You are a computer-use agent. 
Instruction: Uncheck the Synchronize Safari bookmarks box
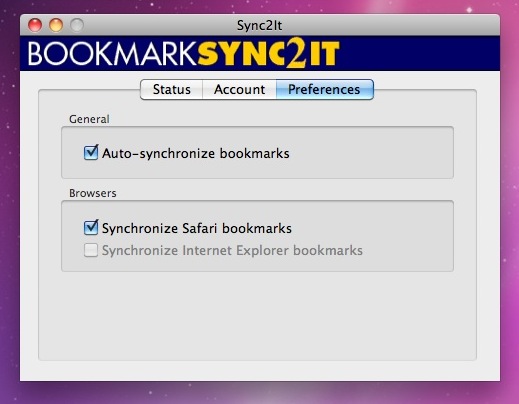click(x=91, y=228)
